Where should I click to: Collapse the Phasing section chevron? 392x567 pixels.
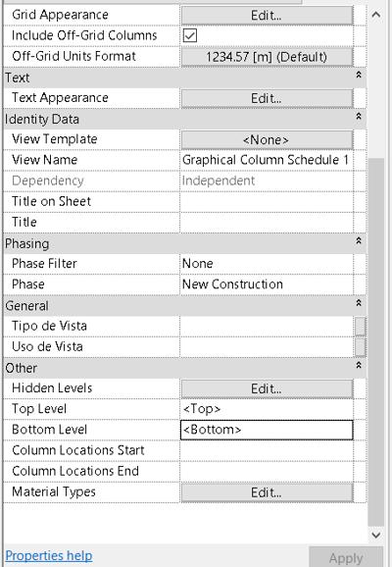click(x=359, y=241)
